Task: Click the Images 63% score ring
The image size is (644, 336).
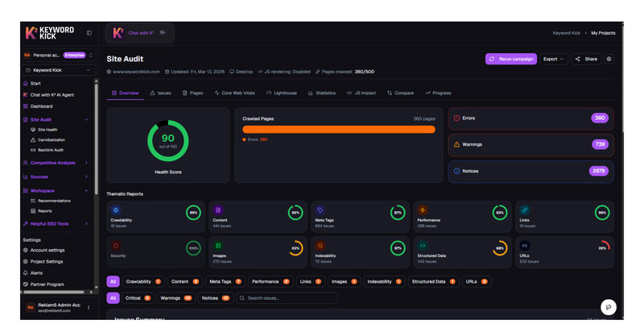Action: [x=295, y=248]
